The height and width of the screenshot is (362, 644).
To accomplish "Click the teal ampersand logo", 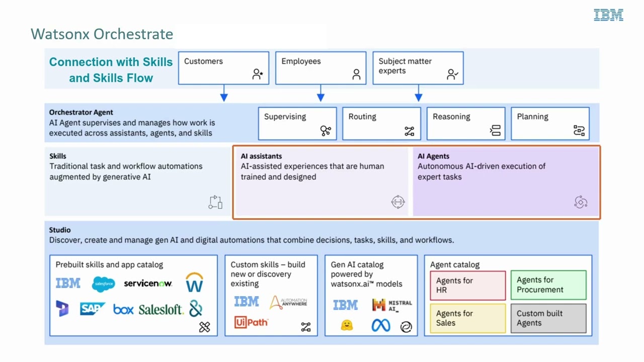I will pos(195,308).
